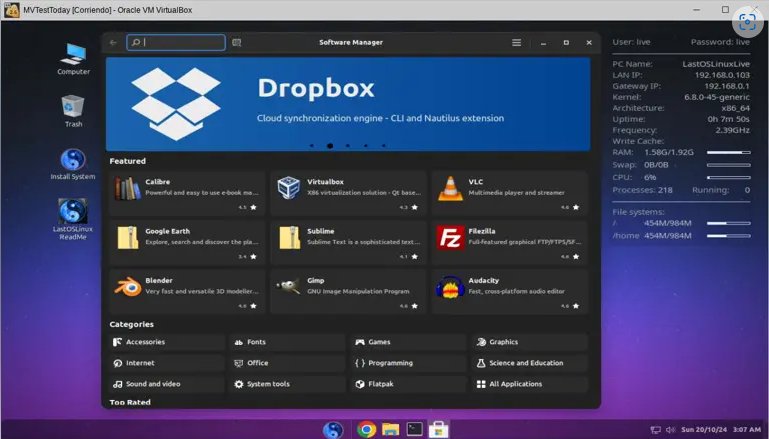
Task: Click the Virtualbox cube icon
Action: click(289, 188)
